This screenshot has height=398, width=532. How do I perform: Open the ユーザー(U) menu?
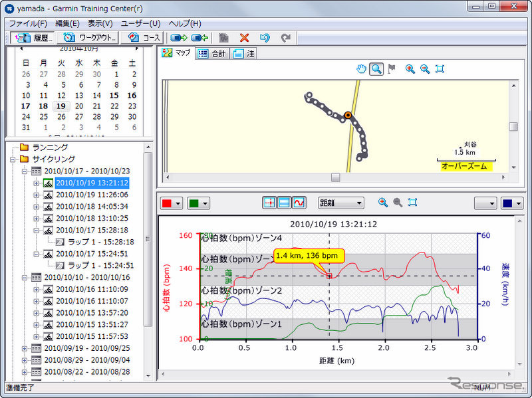click(140, 23)
